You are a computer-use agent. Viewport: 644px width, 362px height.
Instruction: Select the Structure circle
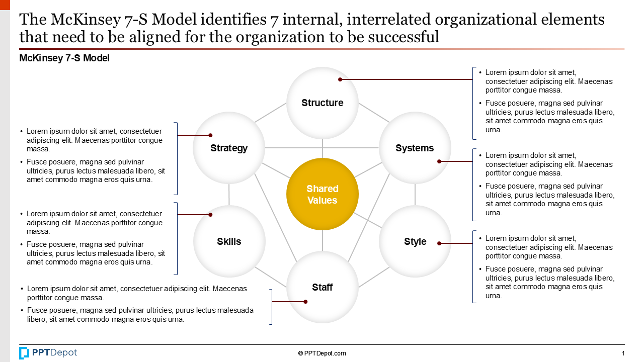(323, 103)
